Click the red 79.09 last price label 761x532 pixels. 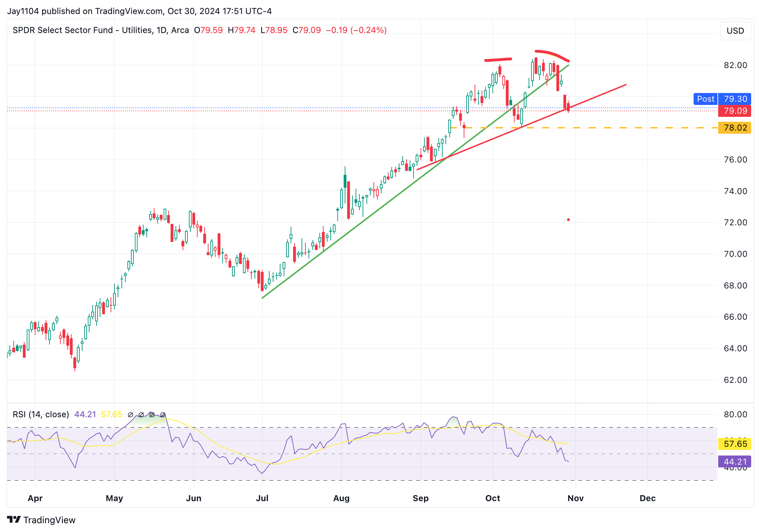735,111
